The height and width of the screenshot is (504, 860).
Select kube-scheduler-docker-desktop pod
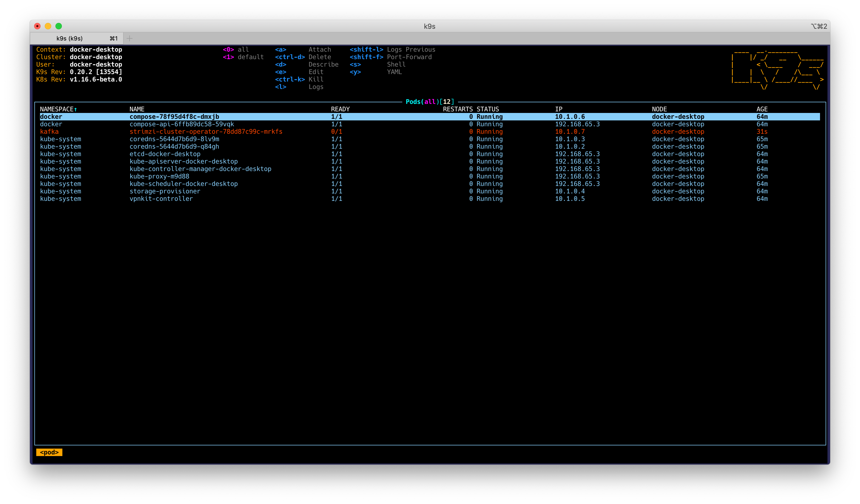(430, 184)
